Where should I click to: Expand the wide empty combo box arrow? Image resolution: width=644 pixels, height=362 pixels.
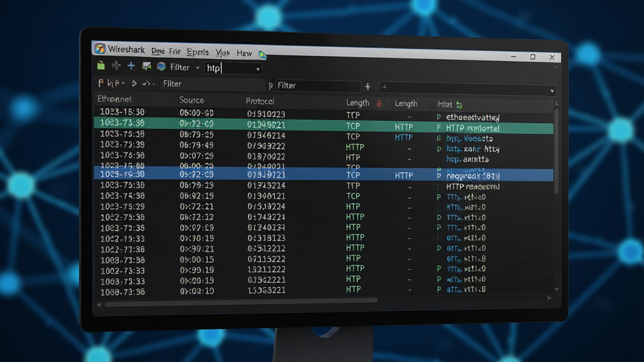pos(552,90)
